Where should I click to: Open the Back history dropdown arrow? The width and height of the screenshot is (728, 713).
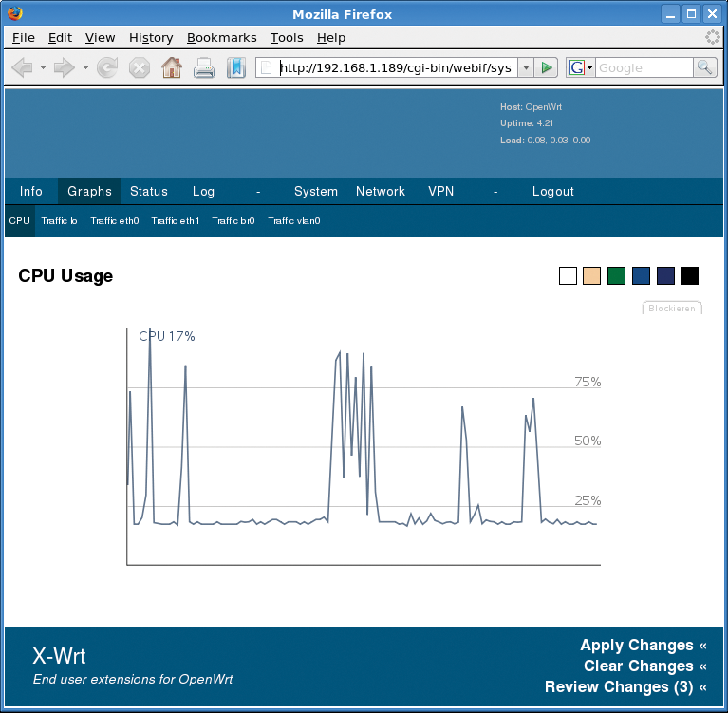point(43,67)
